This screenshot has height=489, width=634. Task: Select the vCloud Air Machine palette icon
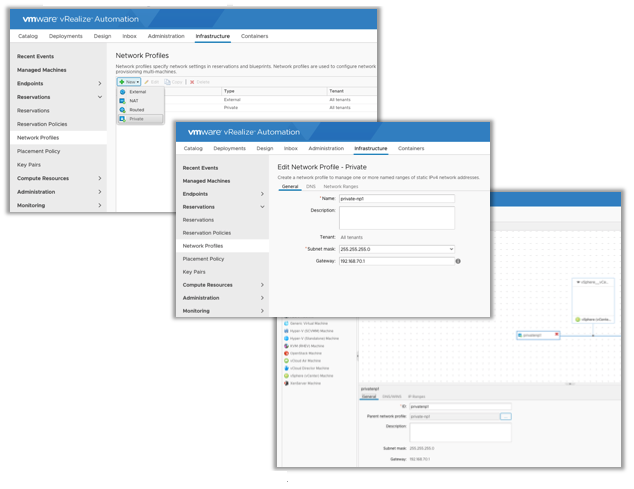(286, 361)
